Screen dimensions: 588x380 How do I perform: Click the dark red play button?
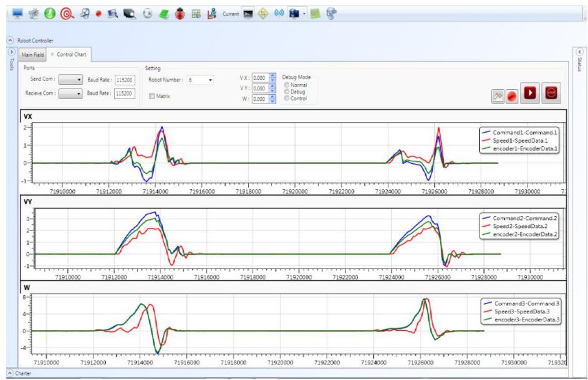pyautogui.click(x=530, y=93)
